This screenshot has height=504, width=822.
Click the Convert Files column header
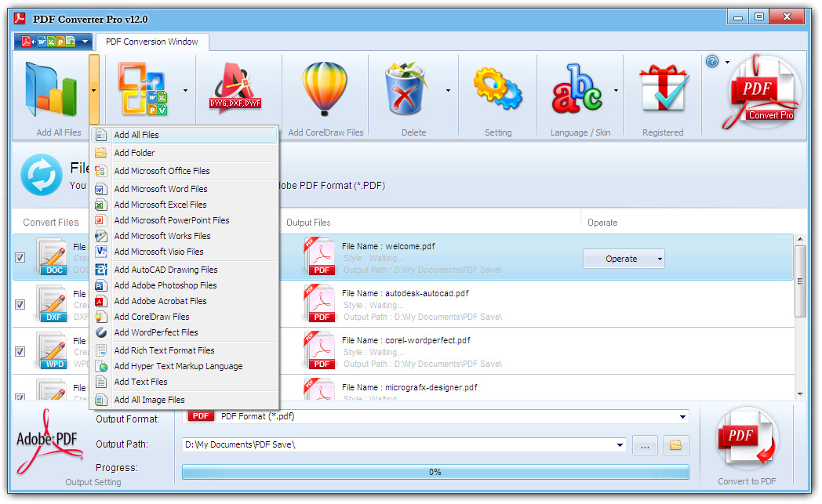(51, 222)
